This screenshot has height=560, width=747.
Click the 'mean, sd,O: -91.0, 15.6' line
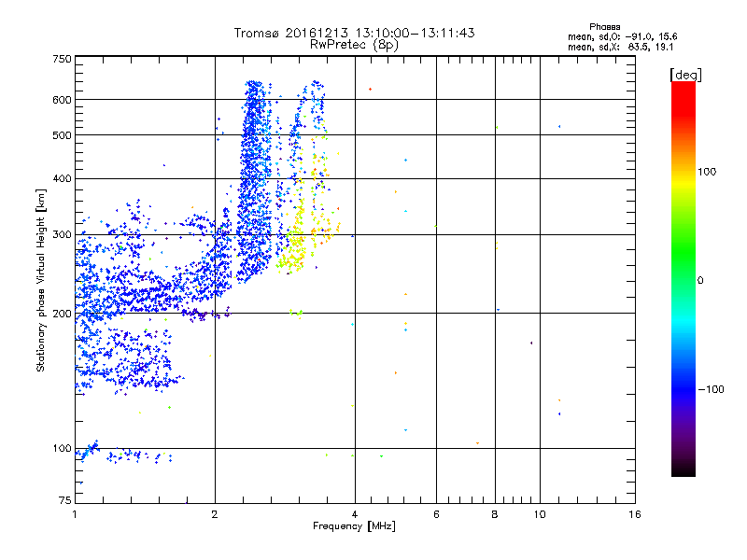pos(622,36)
